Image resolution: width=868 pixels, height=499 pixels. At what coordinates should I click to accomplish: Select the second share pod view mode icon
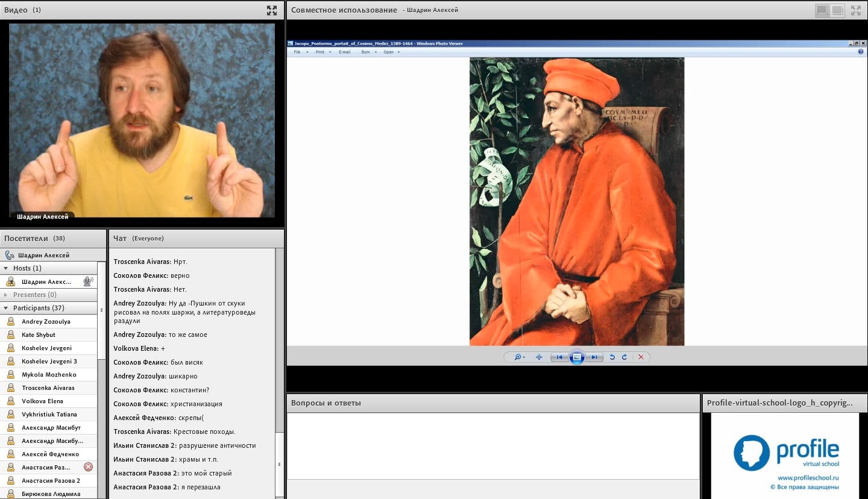click(x=838, y=10)
